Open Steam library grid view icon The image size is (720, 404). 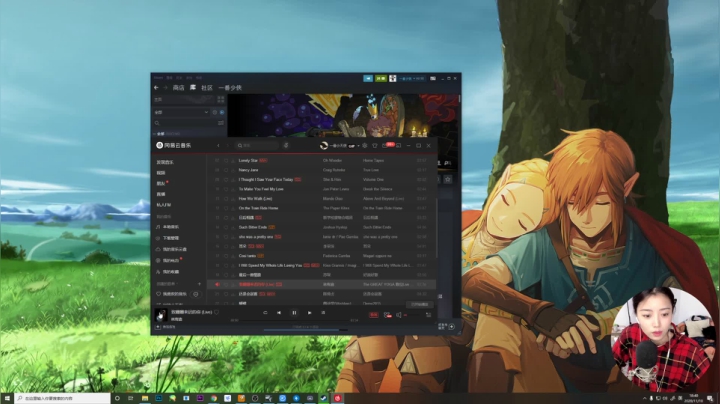point(220,99)
